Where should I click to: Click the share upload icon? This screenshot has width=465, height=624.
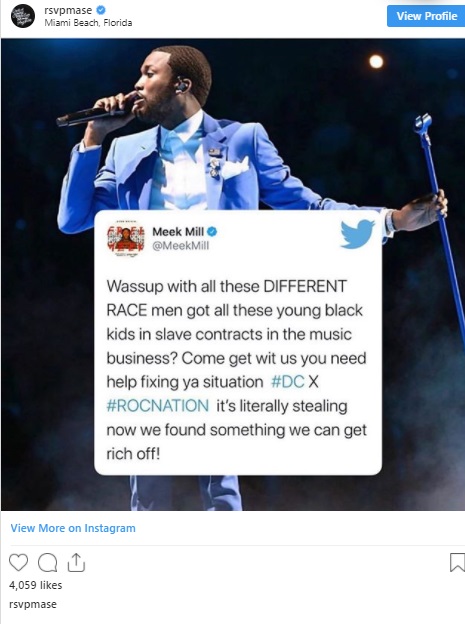pyautogui.click(x=76, y=562)
